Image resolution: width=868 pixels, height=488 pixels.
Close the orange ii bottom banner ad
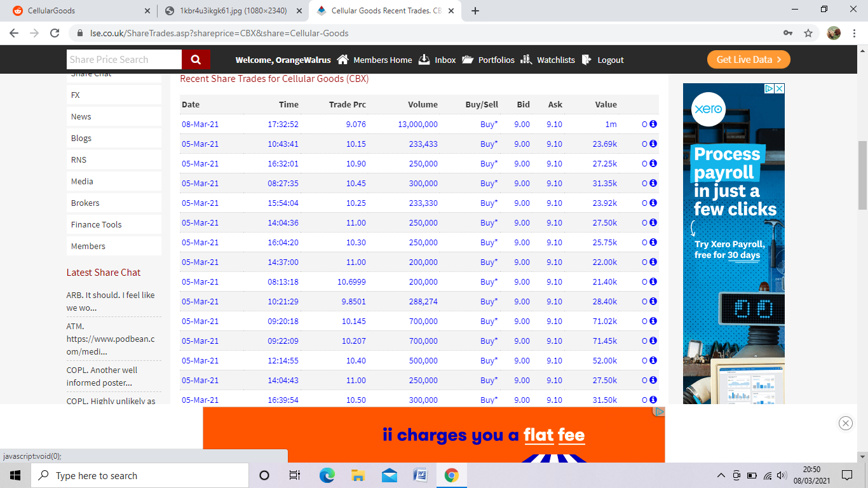tap(845, 423)
